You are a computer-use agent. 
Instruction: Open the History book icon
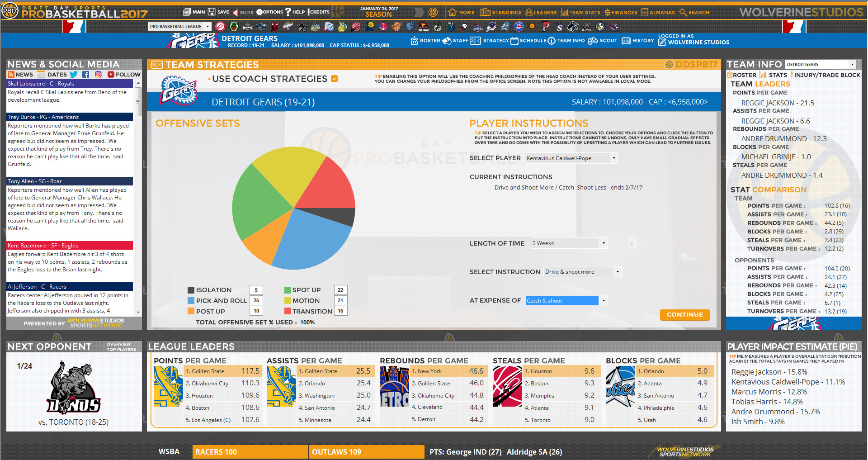[x=626, y=40]
